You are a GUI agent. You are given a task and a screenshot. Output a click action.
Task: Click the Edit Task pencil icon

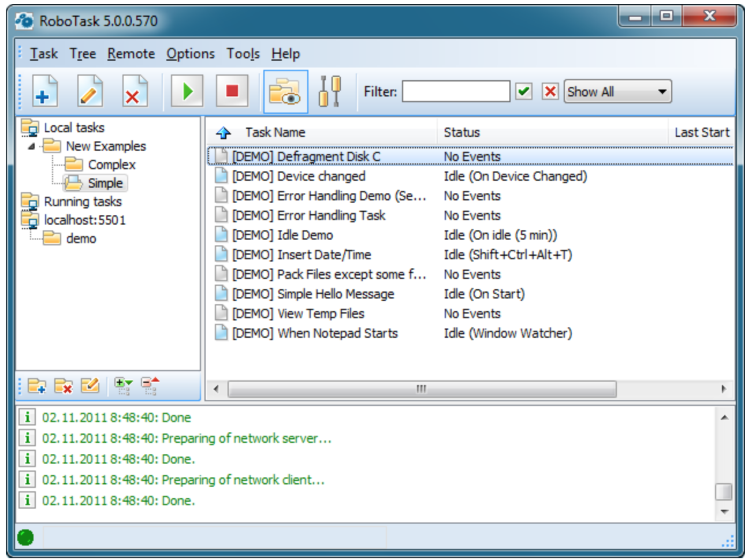click(90, 91)
